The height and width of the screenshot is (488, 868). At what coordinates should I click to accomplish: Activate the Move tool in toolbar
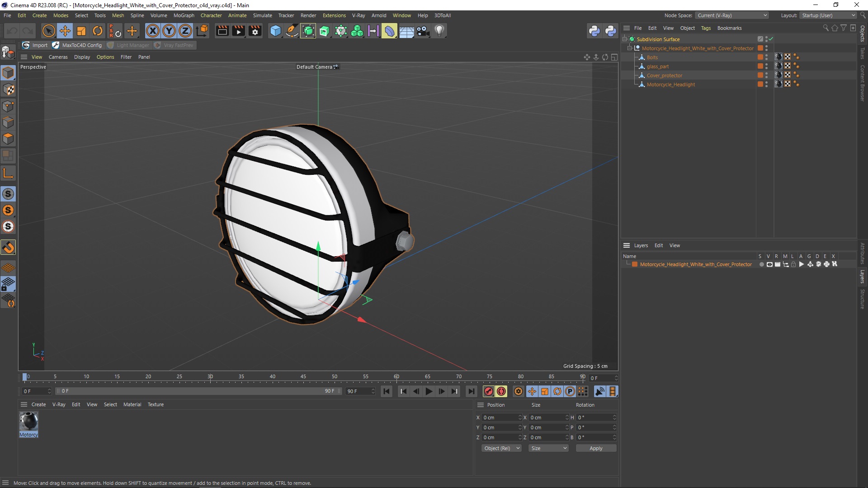pos(65,31)
